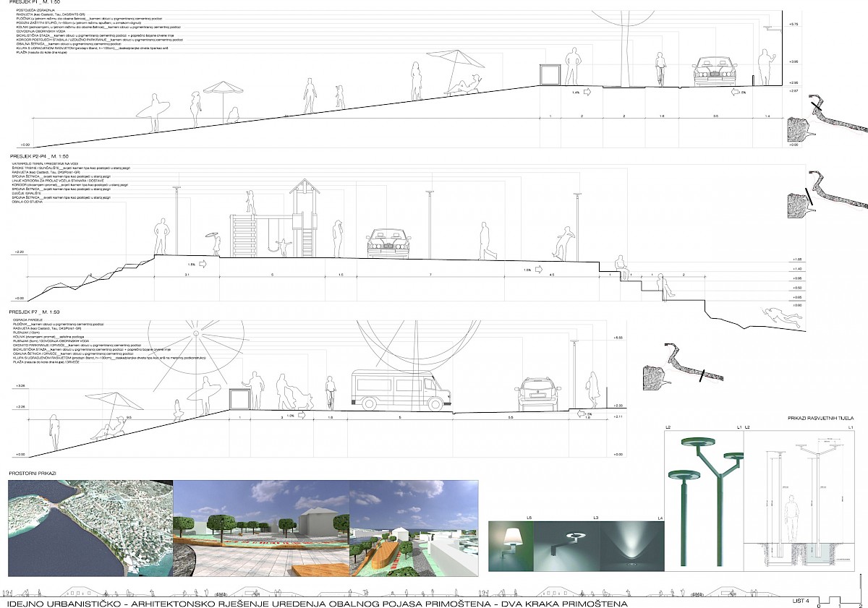Open the L5 wall lamp image
This screenshot has height=608, width=868.
[x=511, y=546]
